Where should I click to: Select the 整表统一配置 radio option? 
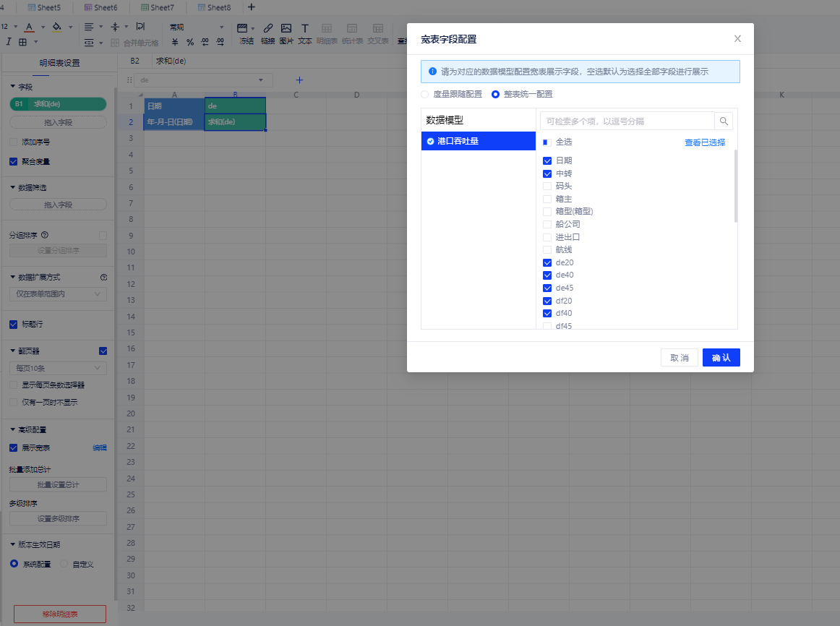tap(495, 94)
